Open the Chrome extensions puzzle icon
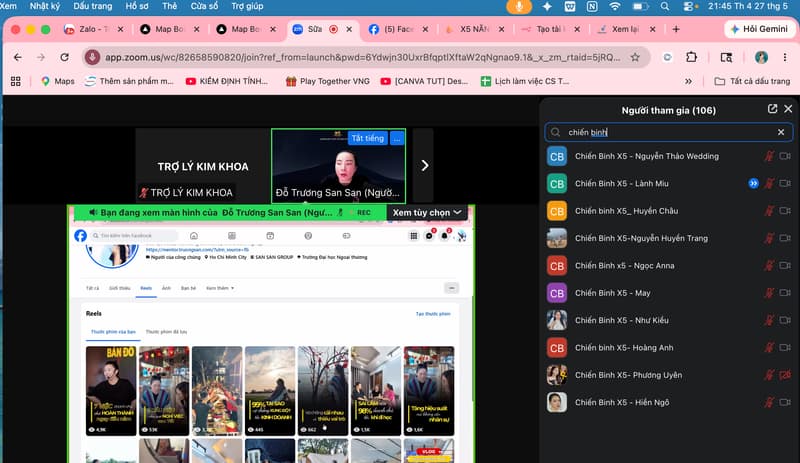The image size is (800, 463). coord(691,57)
